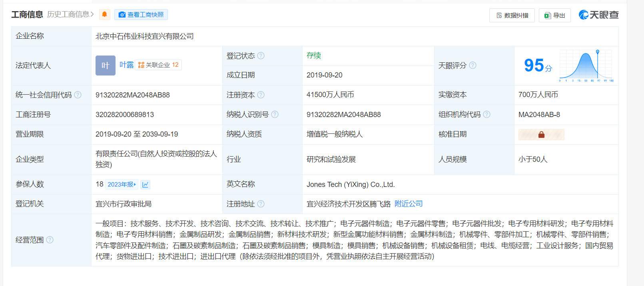This screenshot has height=286, width=644.
Task: Click the help icon beside 天眼评分
Action: (473, 65)
